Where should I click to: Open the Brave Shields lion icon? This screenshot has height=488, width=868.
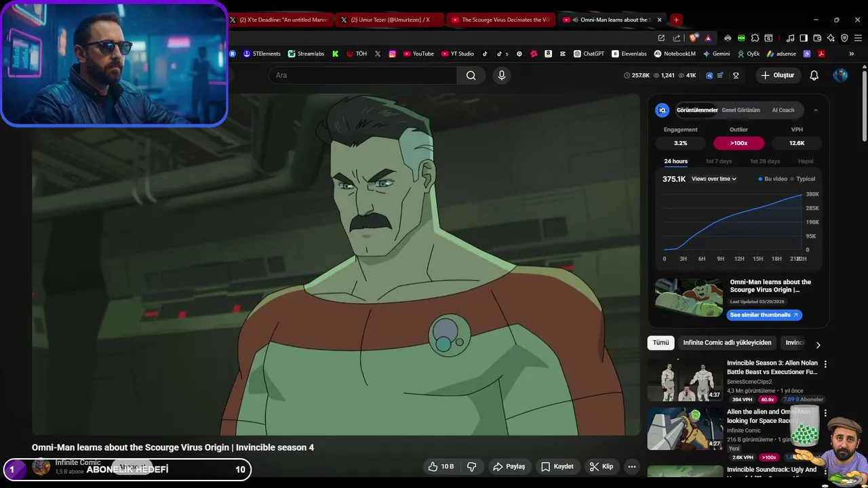[693, 38]
